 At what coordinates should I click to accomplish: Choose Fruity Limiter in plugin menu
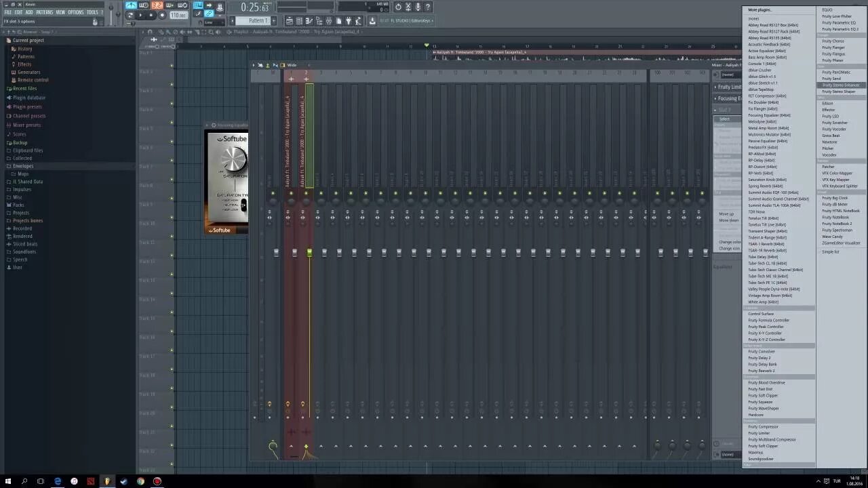coord(759,433)
